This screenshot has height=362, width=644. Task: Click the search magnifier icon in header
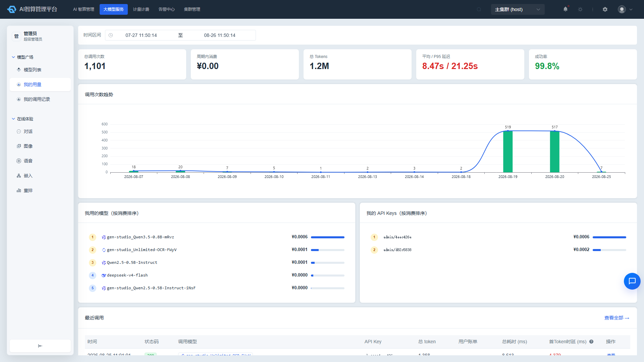click(x=479, y=9)
